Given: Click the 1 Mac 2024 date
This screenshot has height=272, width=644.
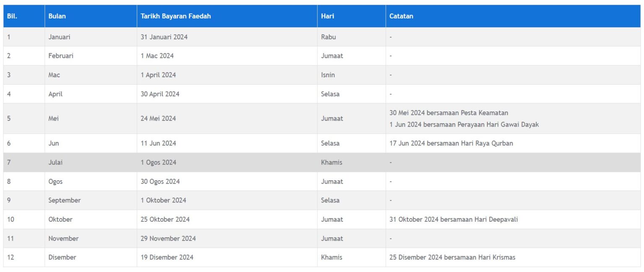Looking at the screenshot, I should (x=157, y=56).
